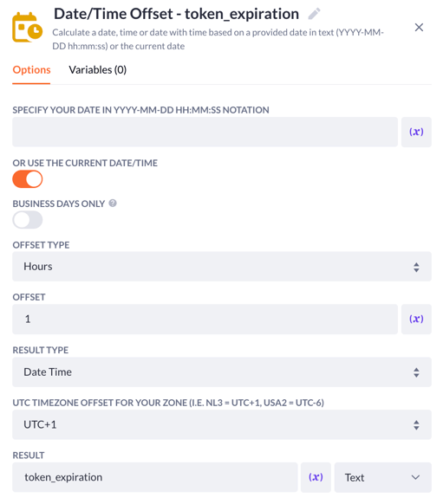
Task: Select the Options tab
Action: tap(31, 70)
